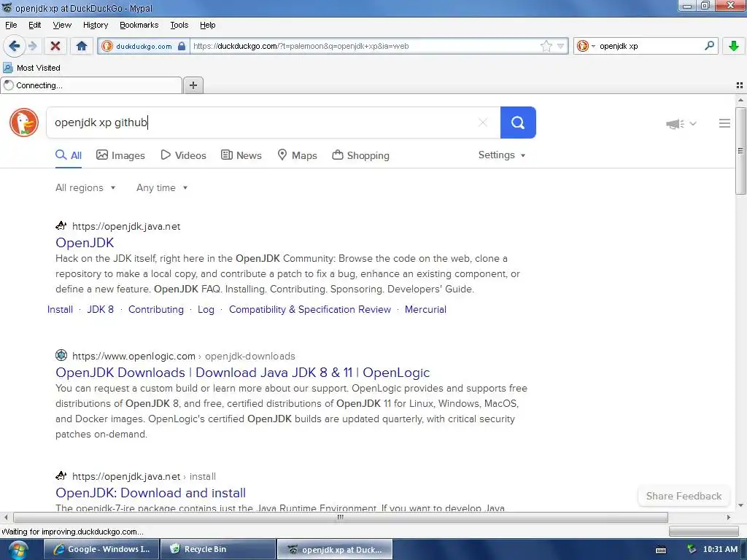The image size is (747, 560).
Task: Open the megaphone promo dropdown
Action: click(x=681, y=124)
